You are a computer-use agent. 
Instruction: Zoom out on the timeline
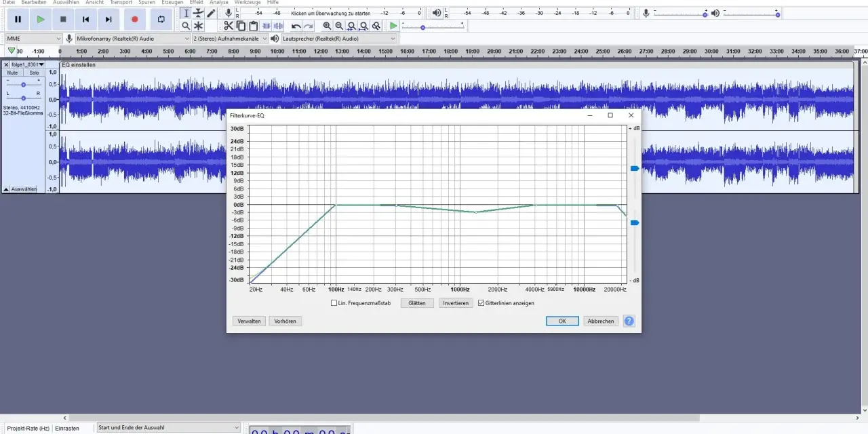coord(339,26)
